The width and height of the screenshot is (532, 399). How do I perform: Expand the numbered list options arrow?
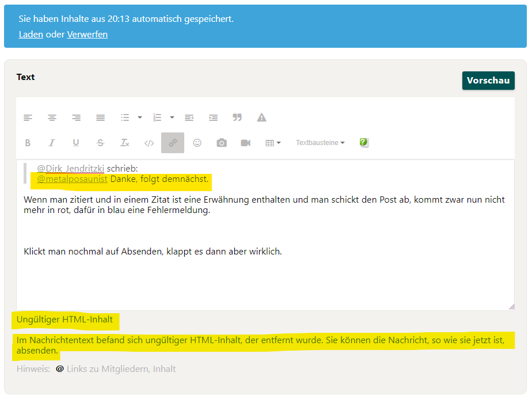click(172, 117)
